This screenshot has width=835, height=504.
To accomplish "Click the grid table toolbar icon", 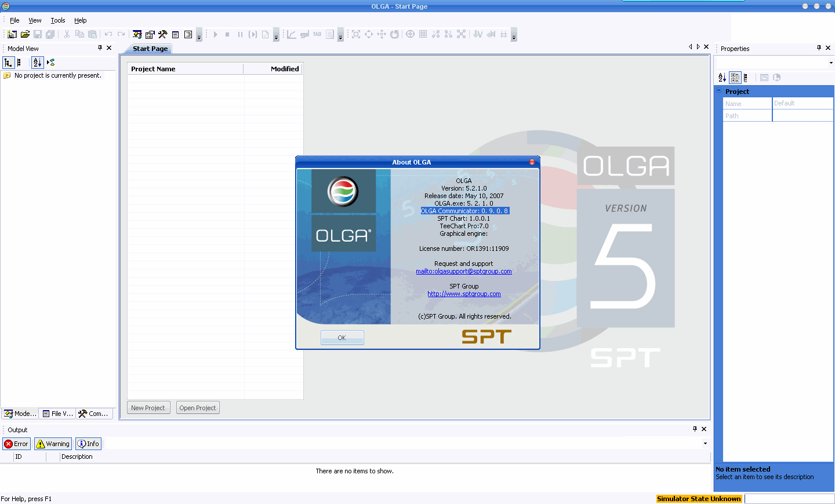I will [423, 35].
